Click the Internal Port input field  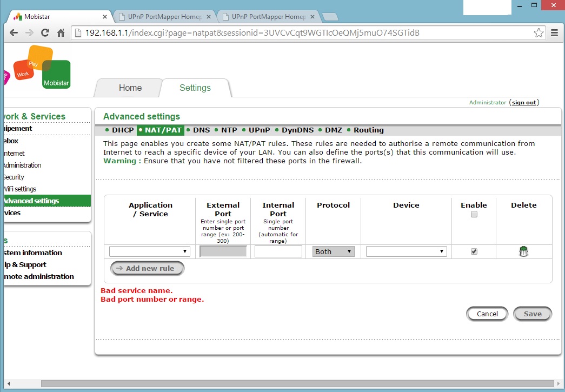tap(278, 251)
